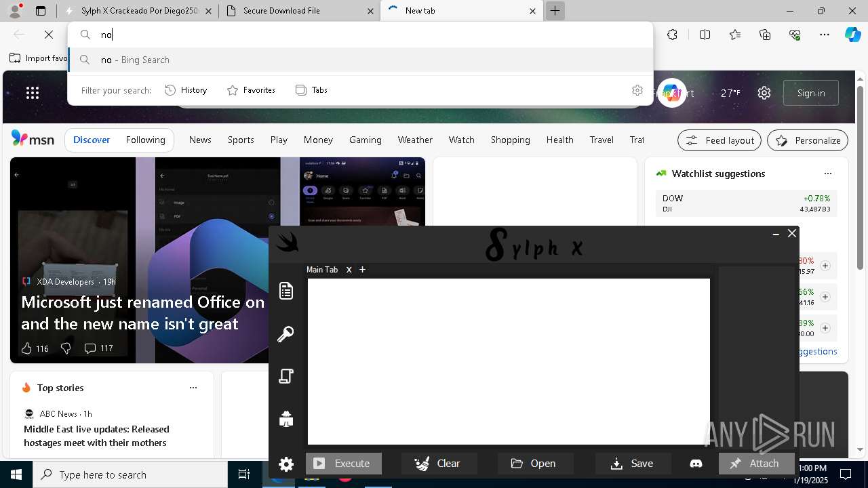Open the script hub icon in Sylph X sidebar
The height and width of the screenshot is (488, 868).
tap(286, 376)
